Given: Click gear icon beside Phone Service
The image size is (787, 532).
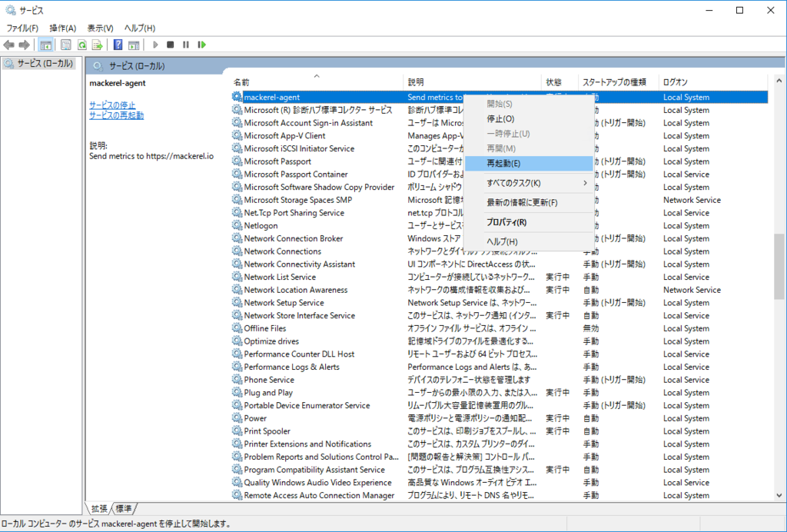Looking at the screenshot, I should 237,379.
